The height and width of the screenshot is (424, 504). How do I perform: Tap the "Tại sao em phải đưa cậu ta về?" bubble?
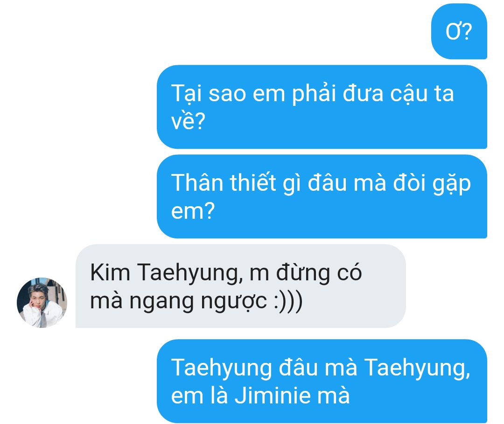(322, 107)
